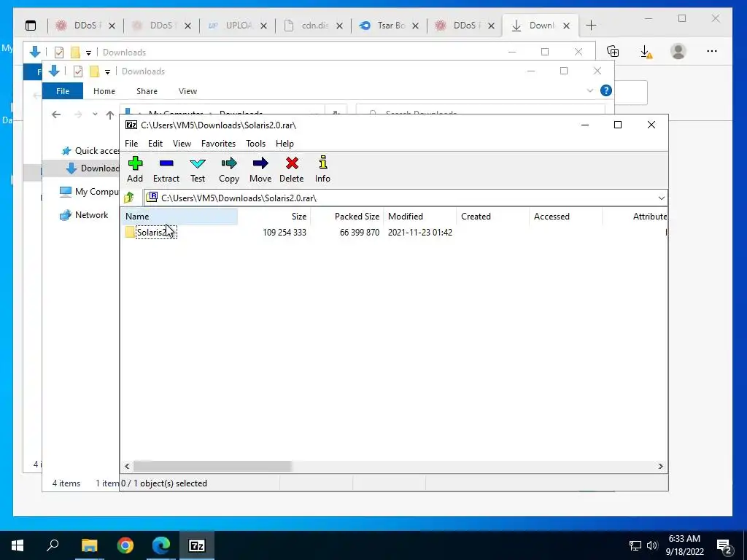
Task: Open the Tools menu
Action: pyautogui.click(x=255, y=144)
